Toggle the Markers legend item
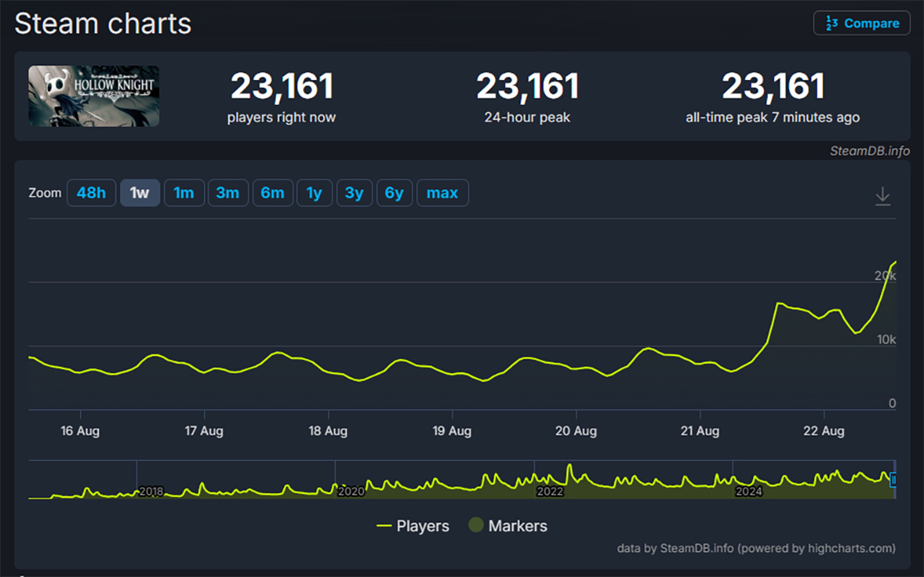The width and height of the screenshot is (924, 577). point(517,526)
